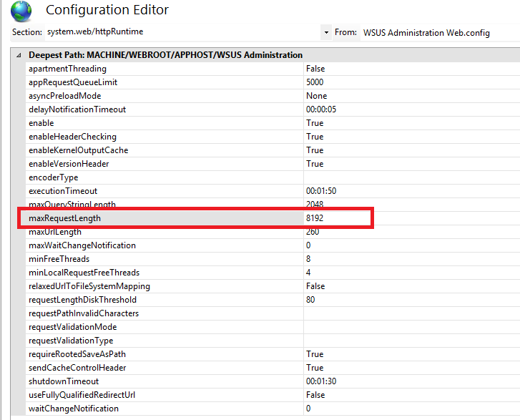This screenshot has width=520, height=420.
Task: Select the asyncPreloadMode property
Action: (x=64, y=96)
